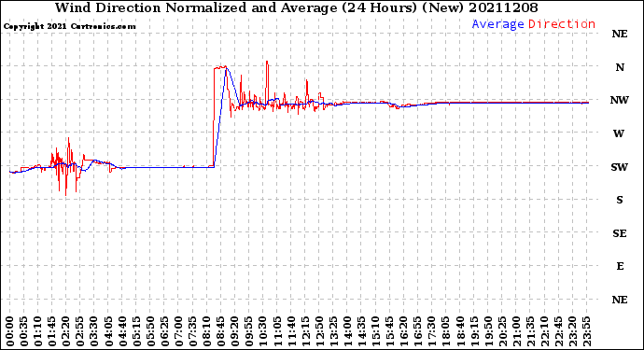Click the '20:25' time axis label
The height and width of the screenshot is (350, 644).
click(502, 331)
